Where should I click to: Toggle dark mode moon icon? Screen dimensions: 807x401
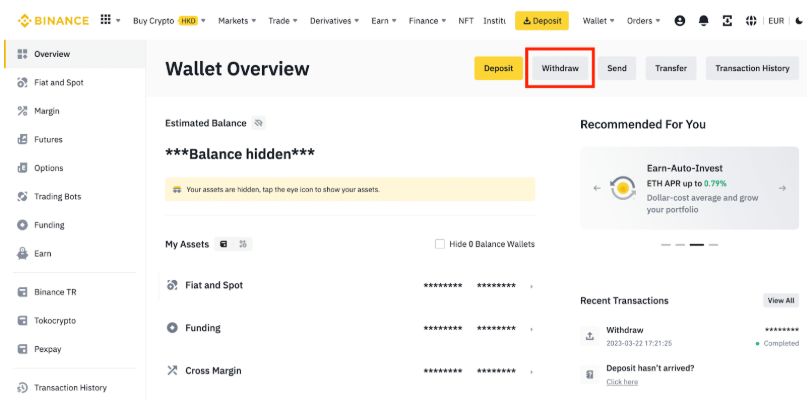tap(797, 20)
